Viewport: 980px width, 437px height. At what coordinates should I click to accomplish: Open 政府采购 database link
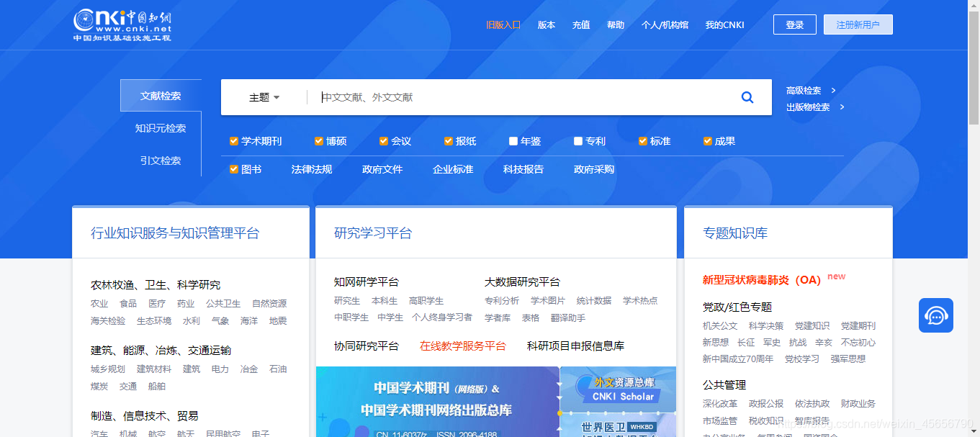click(594, 169)
